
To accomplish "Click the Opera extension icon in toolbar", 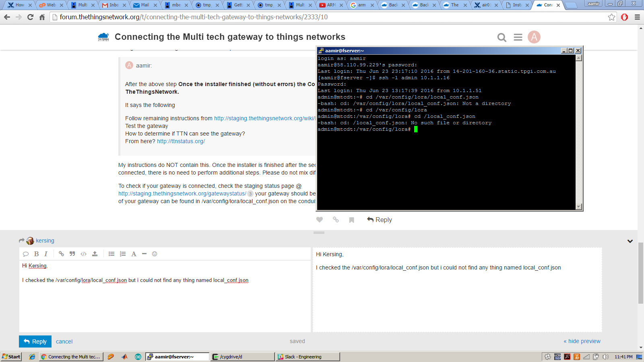I will (625, 17).
